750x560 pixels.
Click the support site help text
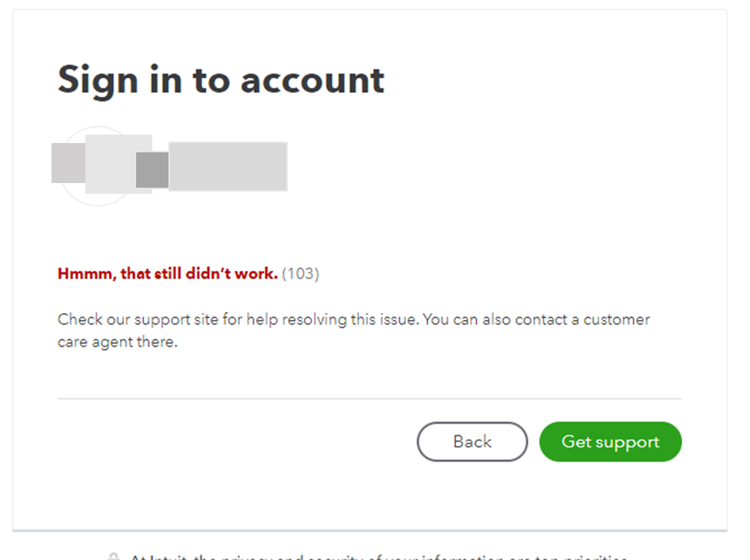coord(353,330)
